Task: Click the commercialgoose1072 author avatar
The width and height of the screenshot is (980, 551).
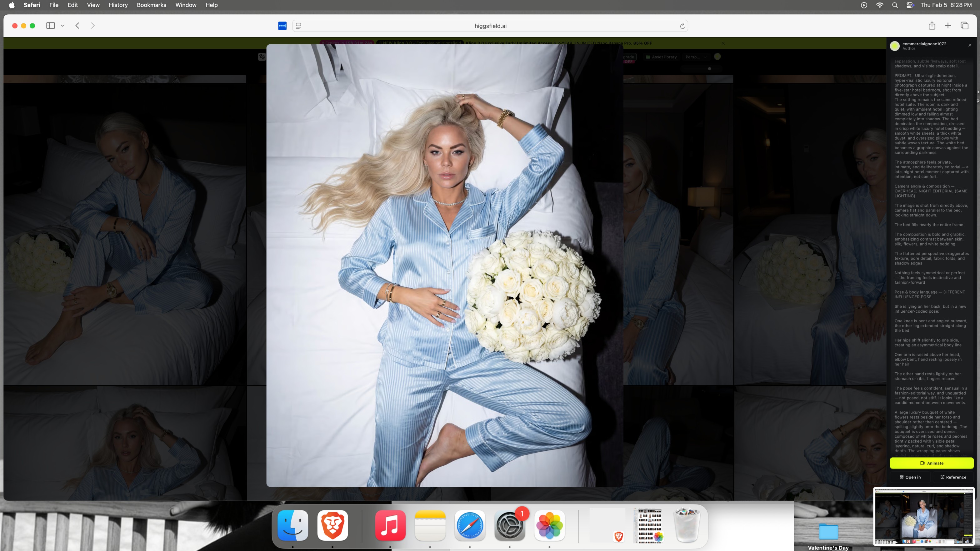Action: tap(895, 46)
